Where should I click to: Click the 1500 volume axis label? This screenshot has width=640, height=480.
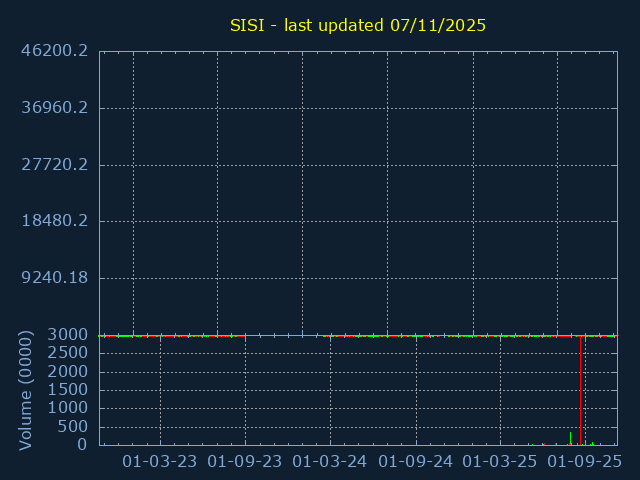68,390
